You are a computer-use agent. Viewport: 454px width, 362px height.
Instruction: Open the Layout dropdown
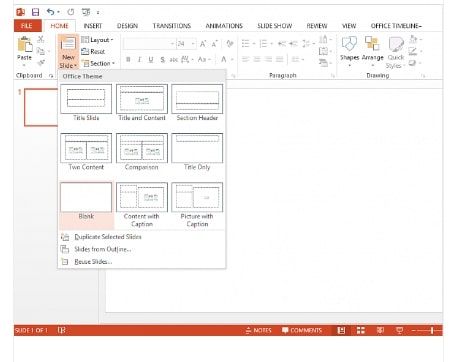[97, 40]
